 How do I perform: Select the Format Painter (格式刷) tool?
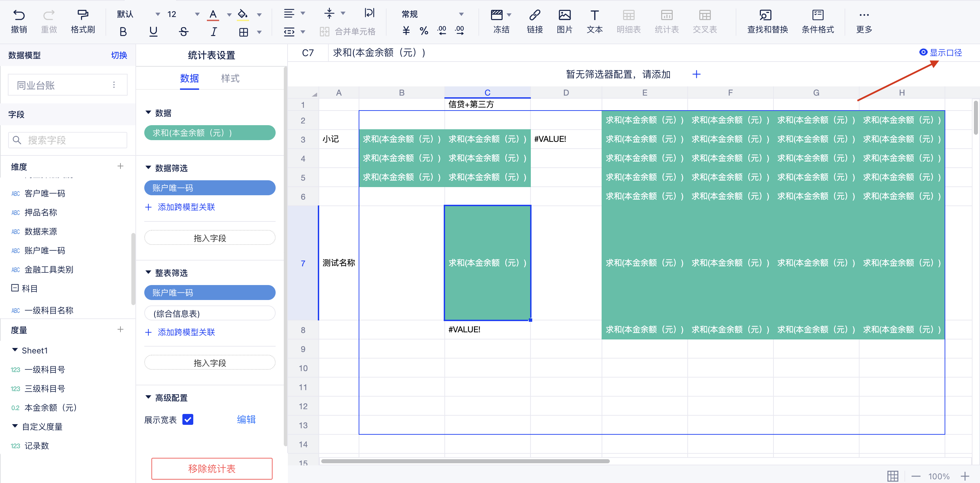pos(83,15)
